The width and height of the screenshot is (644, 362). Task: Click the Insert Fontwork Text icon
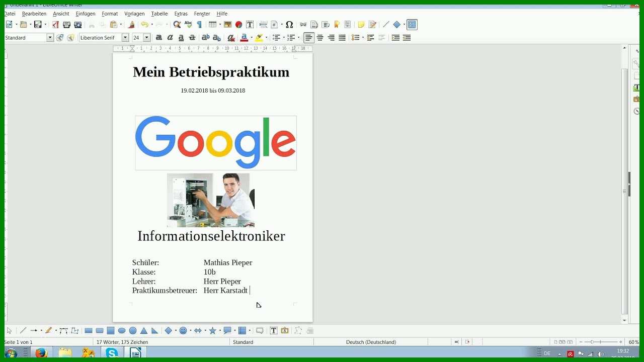point(285,331)
